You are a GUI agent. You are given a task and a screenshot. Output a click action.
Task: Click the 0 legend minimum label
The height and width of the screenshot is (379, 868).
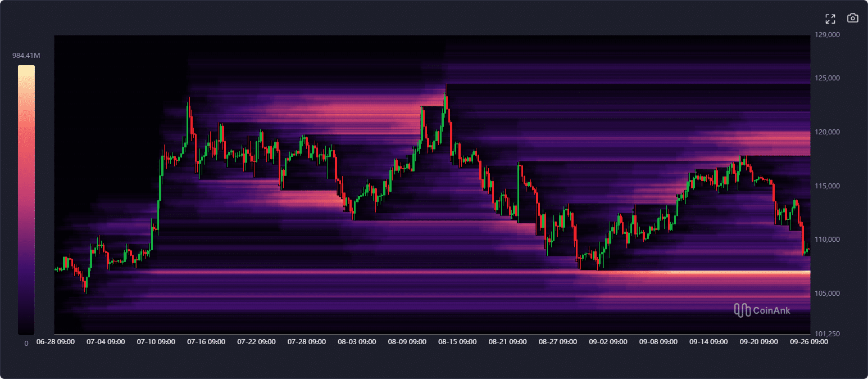coord(26,343)
